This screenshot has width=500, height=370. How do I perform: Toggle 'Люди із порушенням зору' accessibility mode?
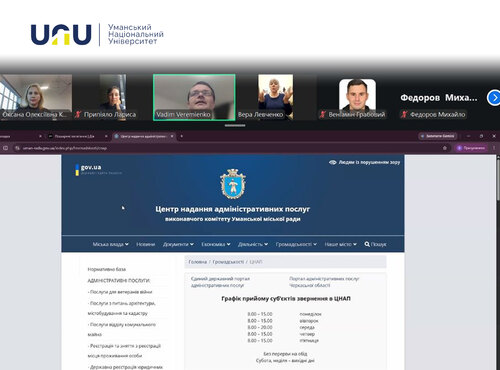(x=364, y=162)
